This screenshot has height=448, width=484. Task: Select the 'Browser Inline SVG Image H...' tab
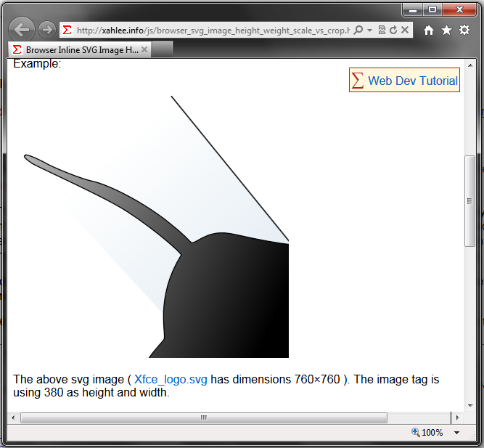tap(80, 49)
